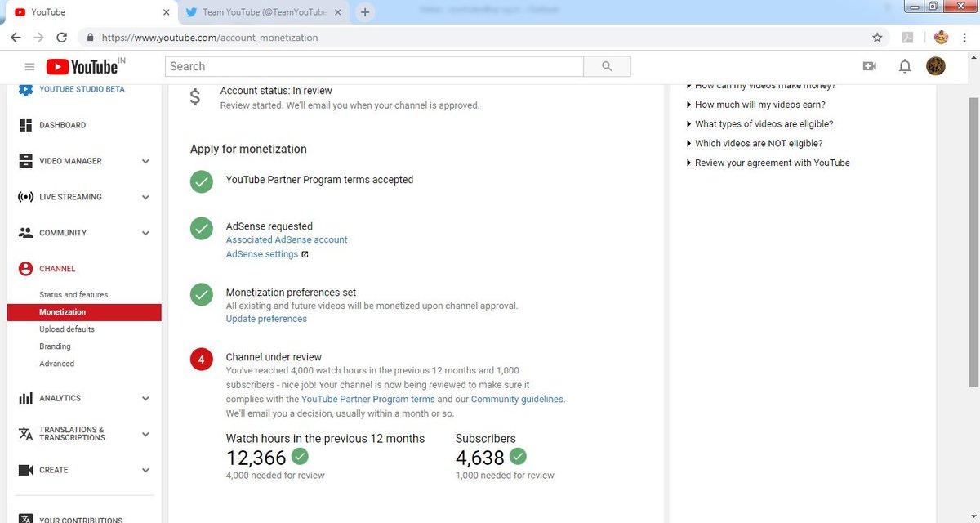Open Upload defaults
The width and height of the screenshot is (980, 523).
[67, 329]
